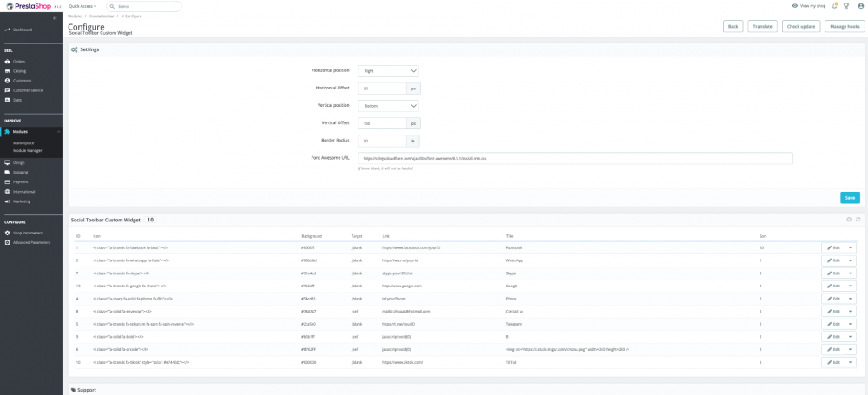Click the Support tag icon
Viewport: 868px width, 395px height.
(x=74, y=390)
